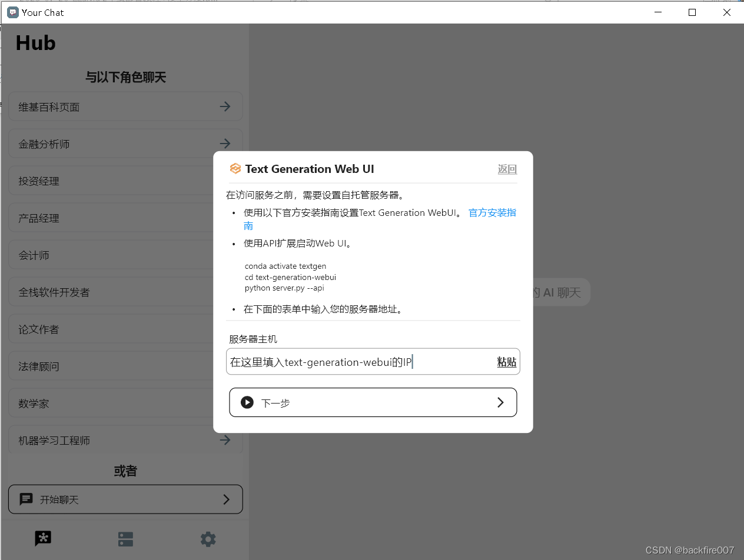Select the 法律顾问 role
Viewport: 744px width, 560px height.
point(125,366)
